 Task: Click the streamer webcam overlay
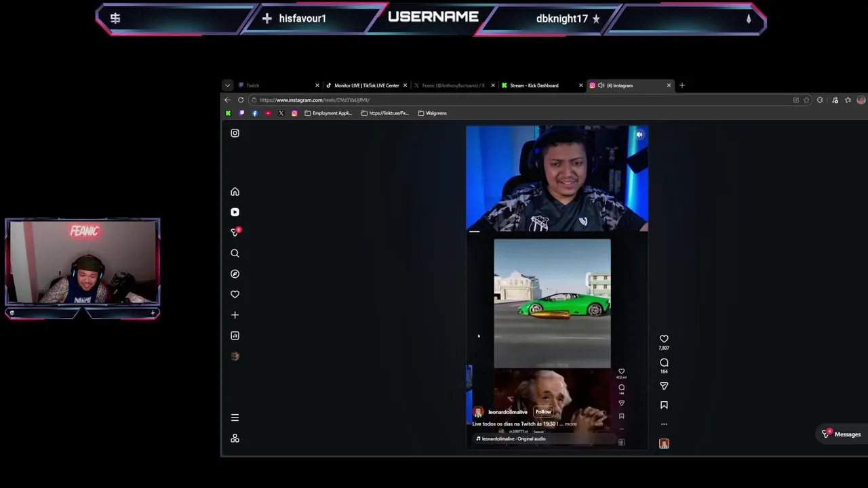tap(82, 262)
